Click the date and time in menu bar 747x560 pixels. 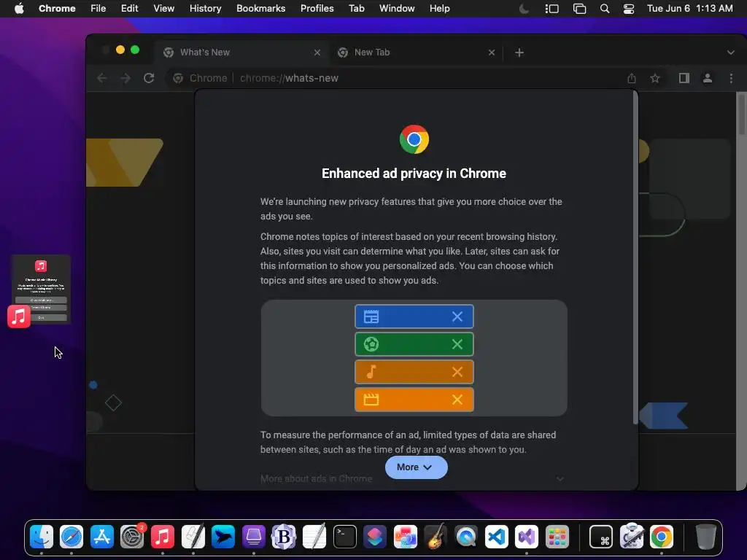click(x=690, y=9)
